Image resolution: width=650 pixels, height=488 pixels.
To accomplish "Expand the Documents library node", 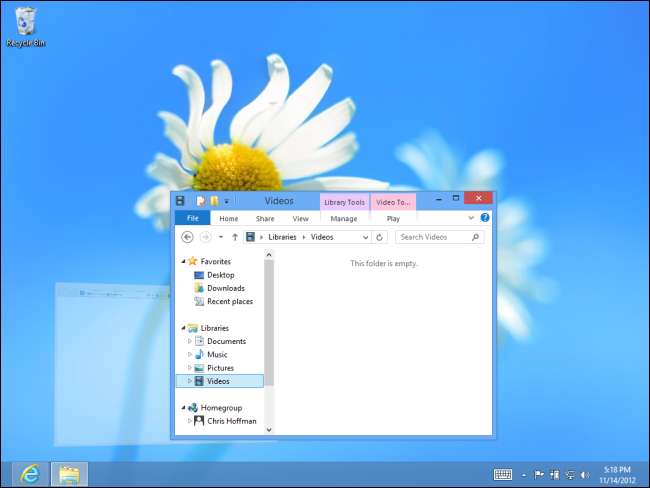I will click(189, 341).
